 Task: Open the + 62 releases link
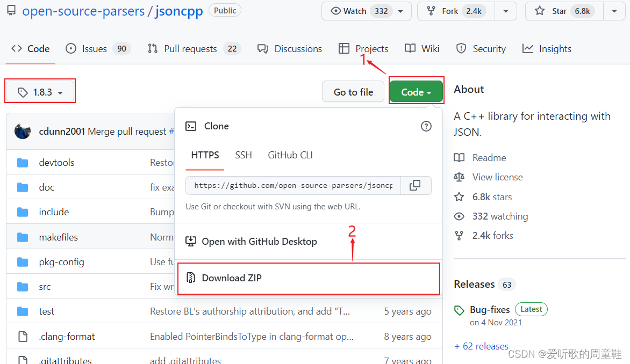pyautogui.click(x=481, y=346)
